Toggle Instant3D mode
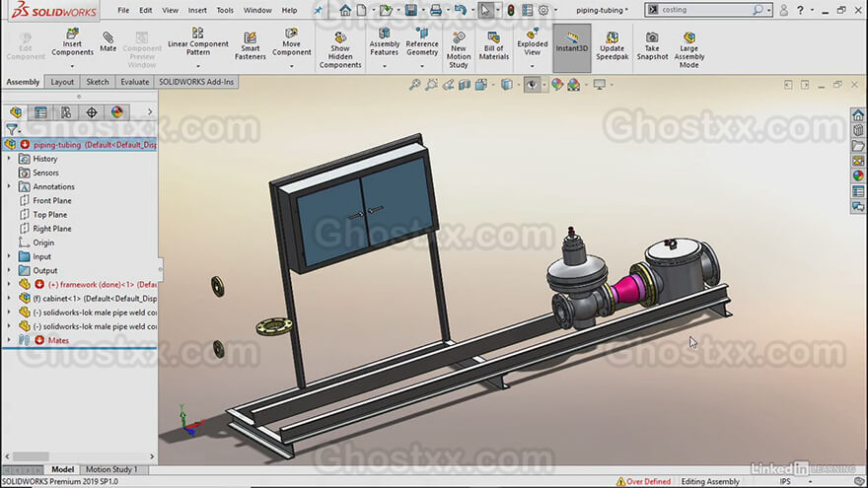The height and width of the screenshot is (488, 868). coord(572,48)
